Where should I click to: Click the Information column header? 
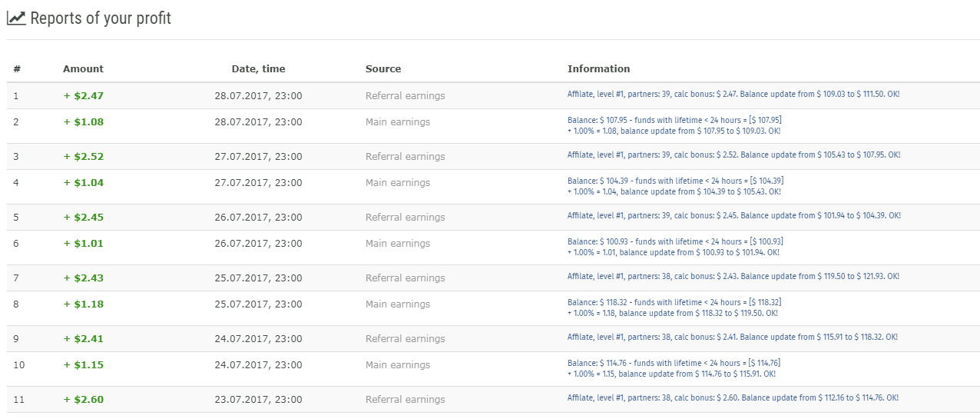click(598, 69)
